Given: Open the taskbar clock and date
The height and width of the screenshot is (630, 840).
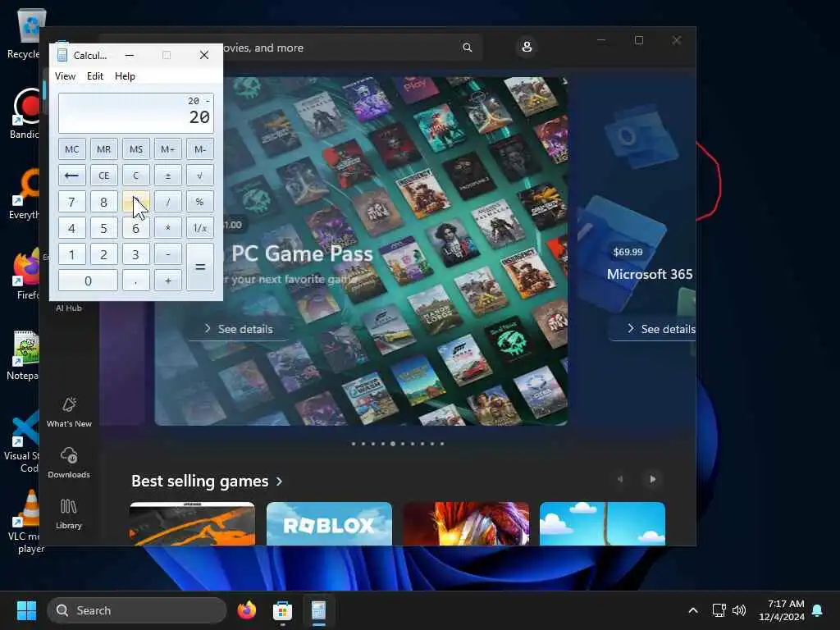Looking at the screenshot, I should pyautogui.click(x=782, y=610).
